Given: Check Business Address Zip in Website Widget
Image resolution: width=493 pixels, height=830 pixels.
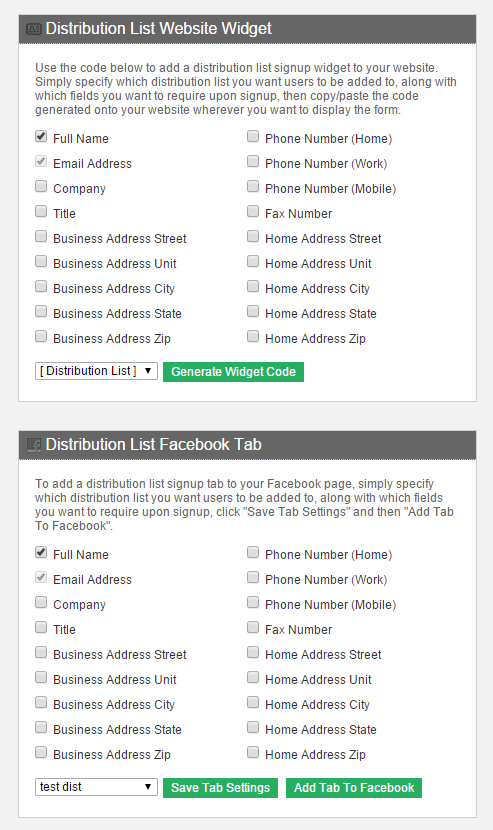Looking at the screenshot, I should pyautogui.click(x=41, y=336).
